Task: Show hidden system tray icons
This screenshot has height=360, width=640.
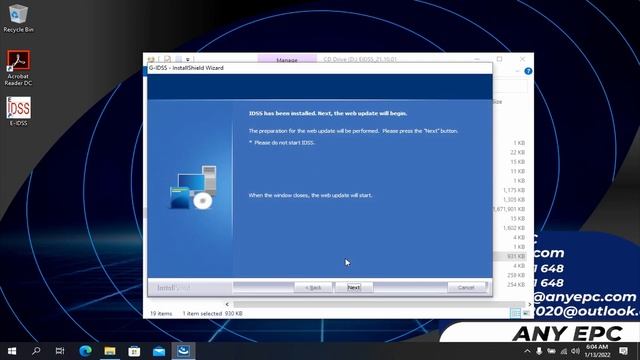Action: pyautogui.click(x=527, y=351)
